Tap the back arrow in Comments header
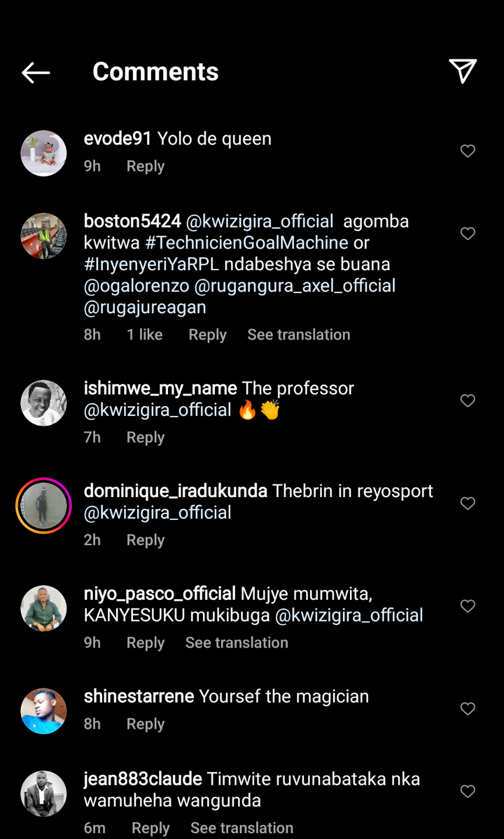Image resolution: width=504 pixels, height=839 pixels. pos(36,72)
